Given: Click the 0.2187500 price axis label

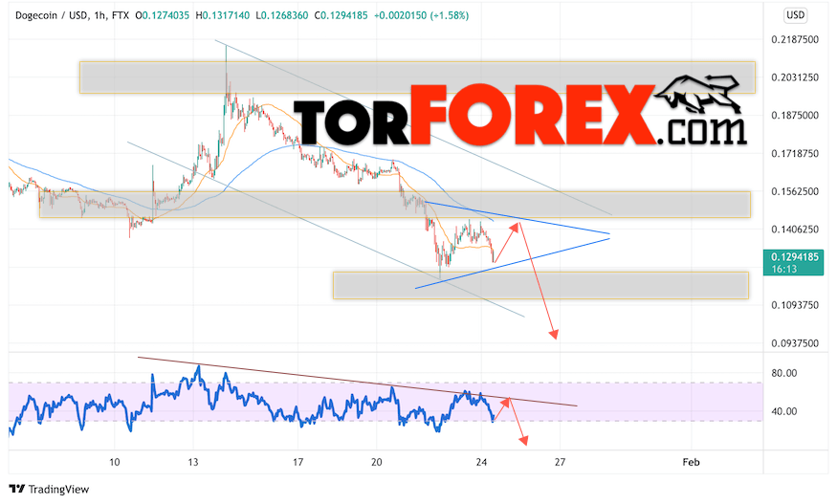Looking at the screenshot, I should pos(794,39).
